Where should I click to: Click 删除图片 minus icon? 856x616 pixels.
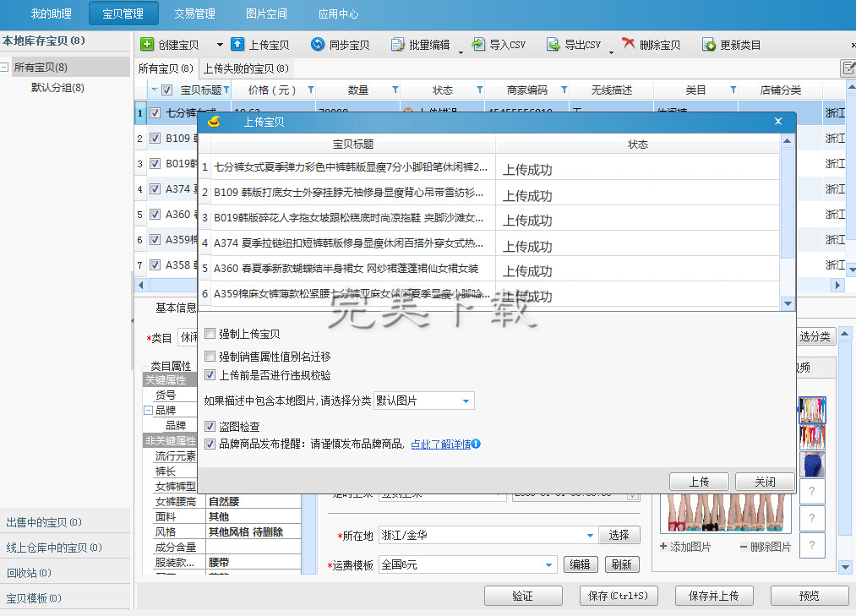[x=744, y=547]
